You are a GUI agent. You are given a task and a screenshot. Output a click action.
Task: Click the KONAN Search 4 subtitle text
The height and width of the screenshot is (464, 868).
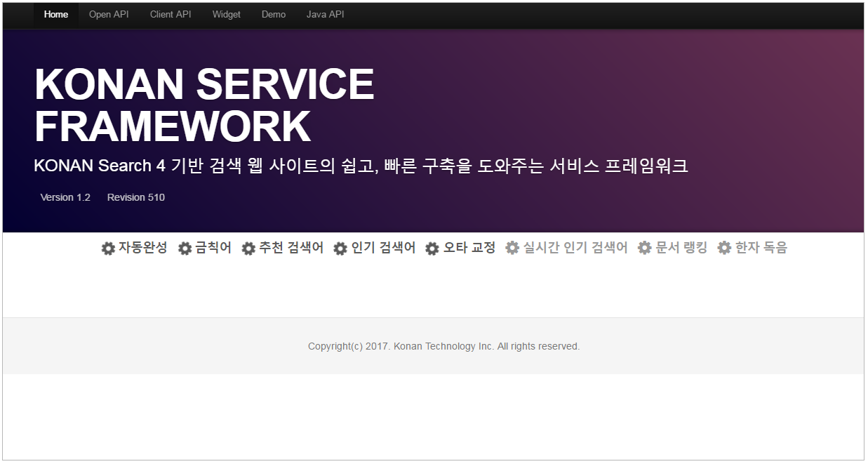361,166
